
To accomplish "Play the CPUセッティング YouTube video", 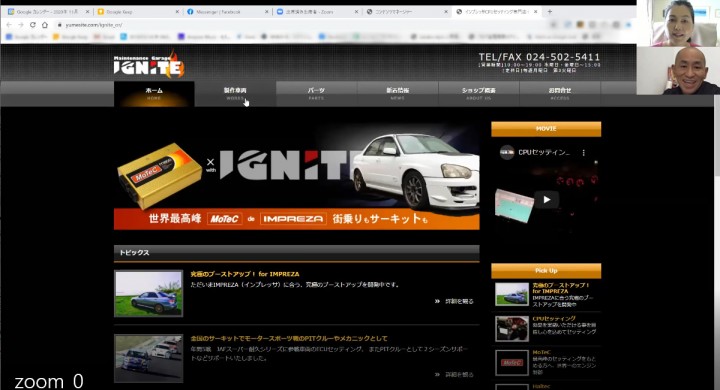I will pyautogui.click(x=546, y=199).
